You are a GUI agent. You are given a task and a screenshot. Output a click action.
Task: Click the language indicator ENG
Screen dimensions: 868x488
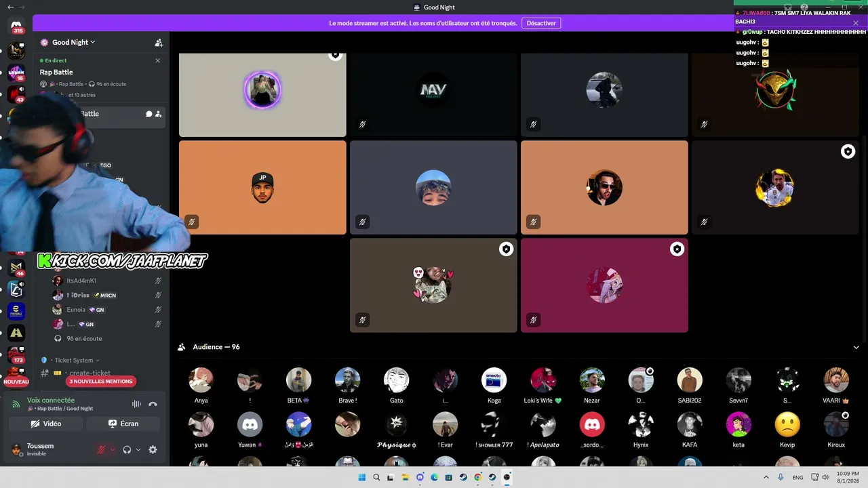(x=798, y=477)
